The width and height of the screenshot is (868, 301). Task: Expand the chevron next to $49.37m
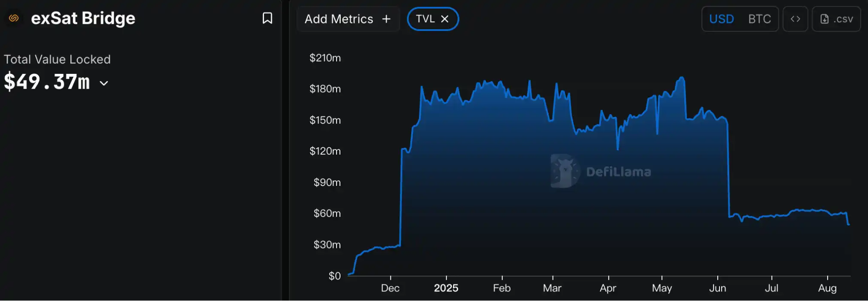[x=104, y=83]
